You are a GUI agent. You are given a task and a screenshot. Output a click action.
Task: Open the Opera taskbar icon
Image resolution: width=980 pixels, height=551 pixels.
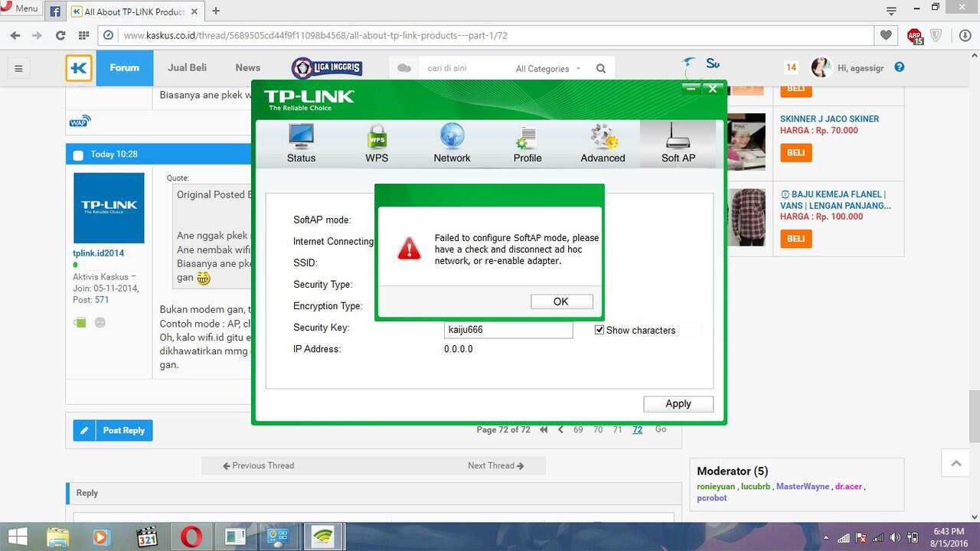191,536
